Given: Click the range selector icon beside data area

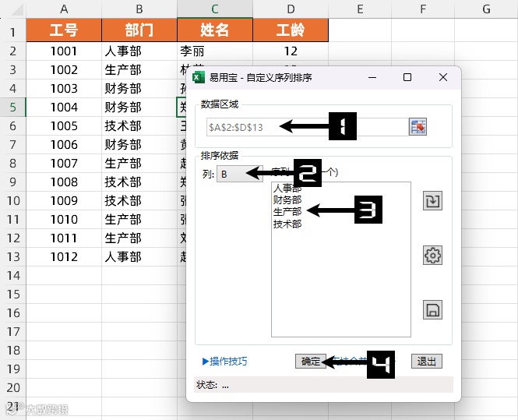Looking at the screenshot, I should pos(418,127).
